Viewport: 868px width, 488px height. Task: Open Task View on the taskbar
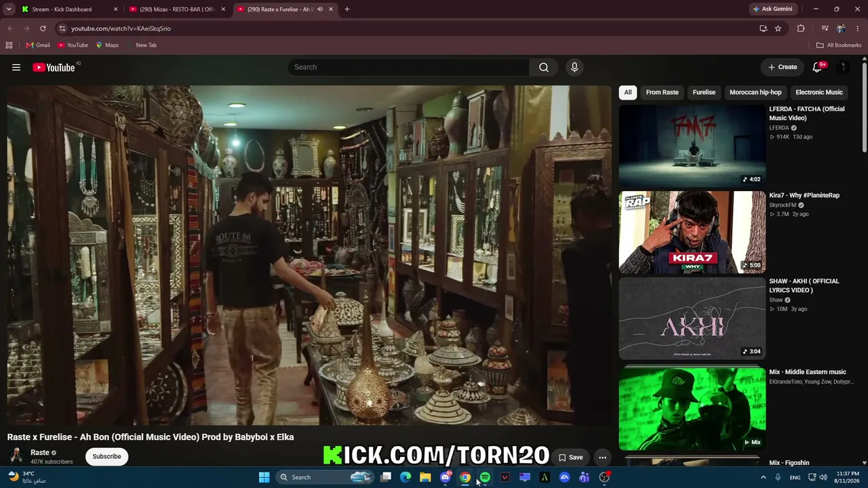[x=386, y=477]
